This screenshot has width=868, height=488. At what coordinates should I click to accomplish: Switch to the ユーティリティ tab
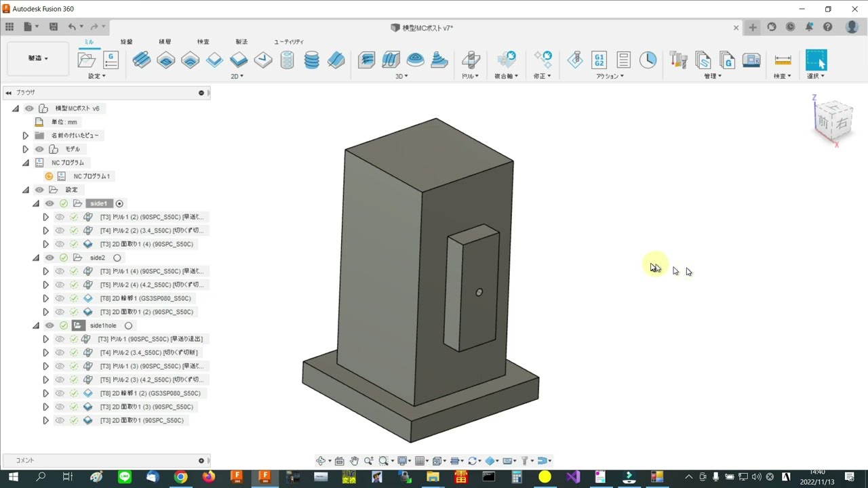pos(289,42)
